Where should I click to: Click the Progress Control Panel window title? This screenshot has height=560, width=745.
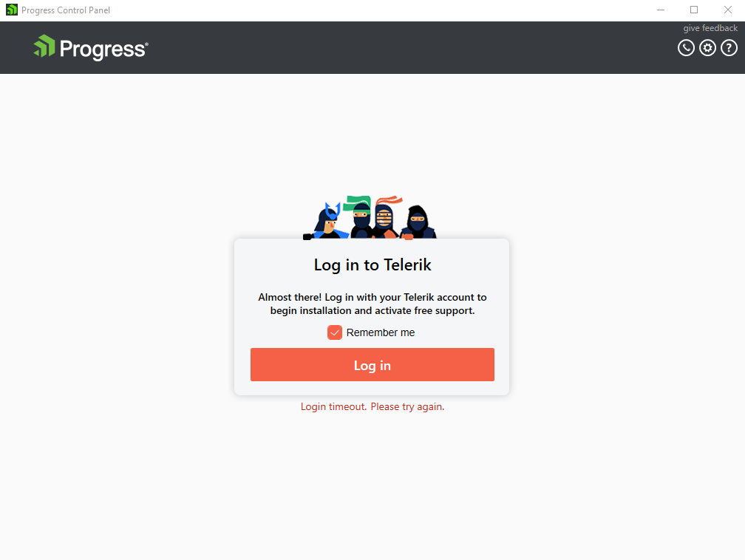point(66,10)
